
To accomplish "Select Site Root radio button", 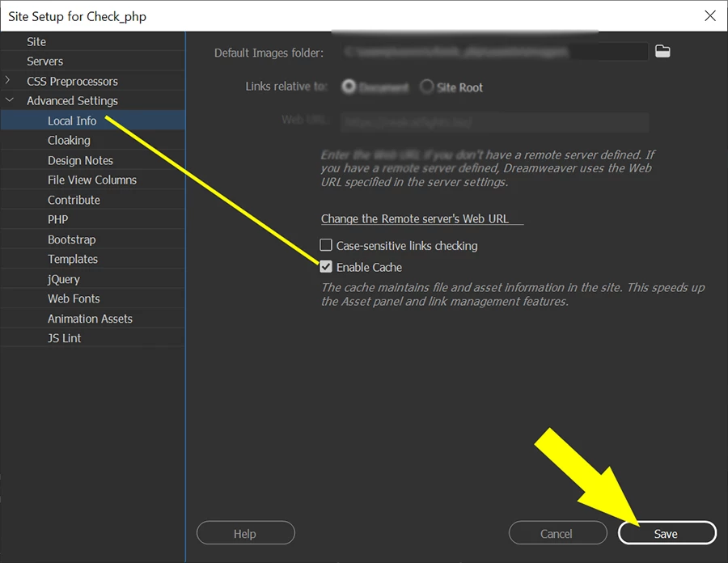I will (x=426, y=87).
